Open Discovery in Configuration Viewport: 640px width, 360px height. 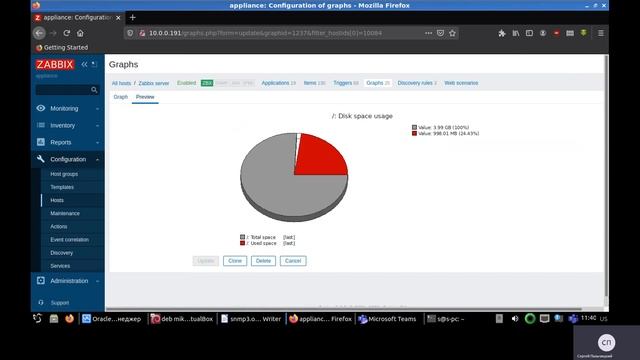pyautogui.click(x=62, y=253)
